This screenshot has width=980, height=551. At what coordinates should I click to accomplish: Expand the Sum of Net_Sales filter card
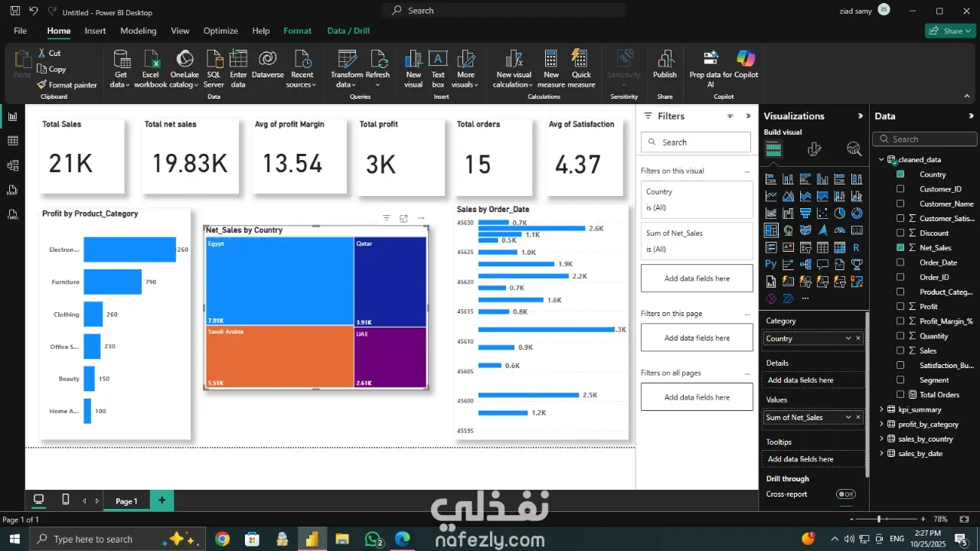click(x=697, y=241)
